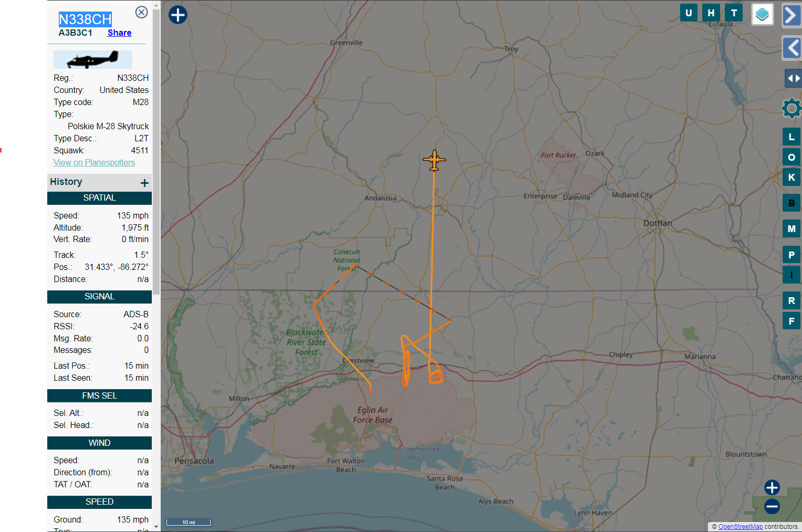Click the Source value ADS-B
This screenshot has height=532, width=802.
[136, 314]
